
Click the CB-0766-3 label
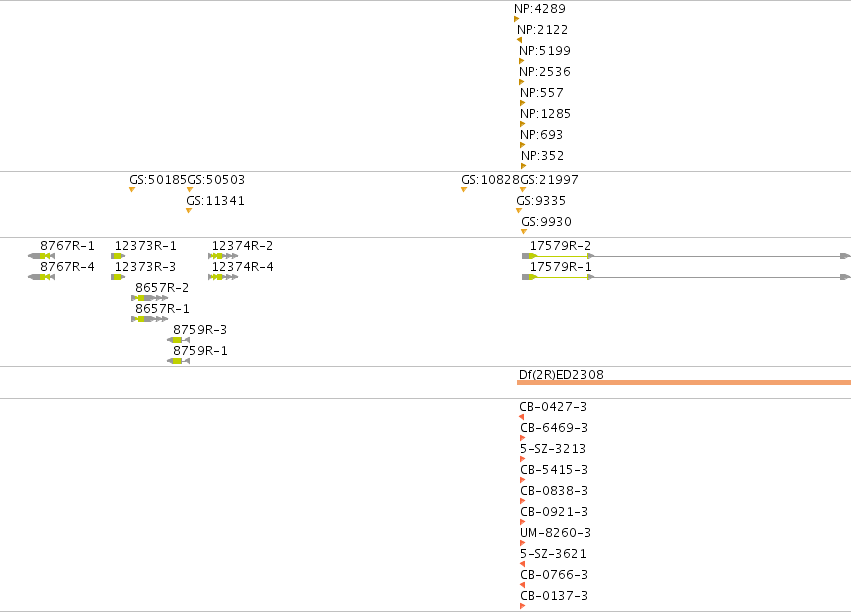[x=554, y=575]
